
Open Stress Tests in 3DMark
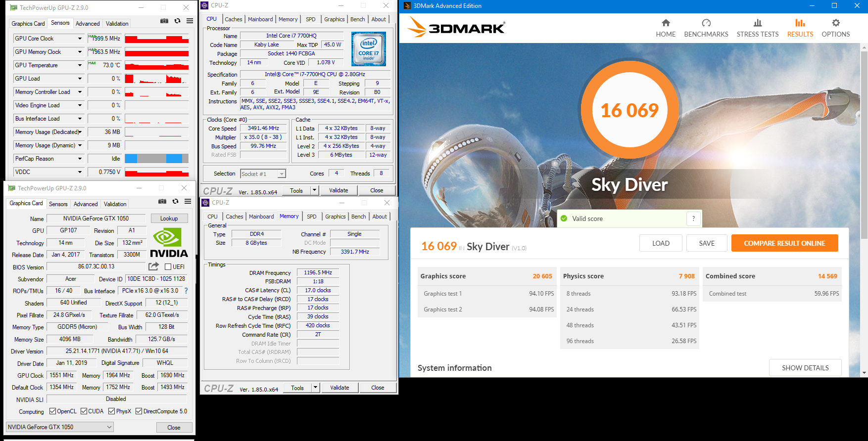click(758, 28)
